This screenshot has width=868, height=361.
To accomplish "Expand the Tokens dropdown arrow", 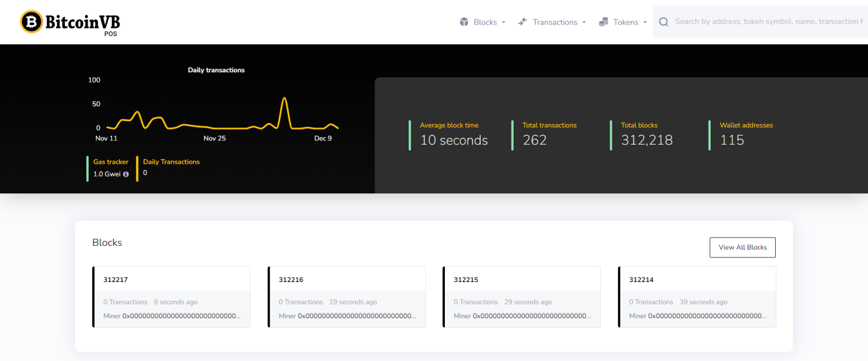I will (x=645, y=22).
